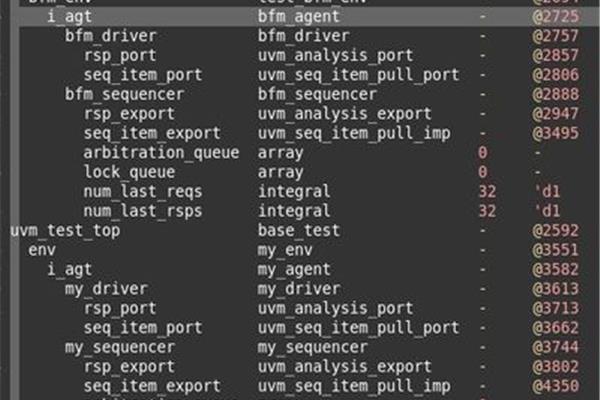Click the arbitration_queue array row
600x400 pixels.
click(x=309, y=153)
